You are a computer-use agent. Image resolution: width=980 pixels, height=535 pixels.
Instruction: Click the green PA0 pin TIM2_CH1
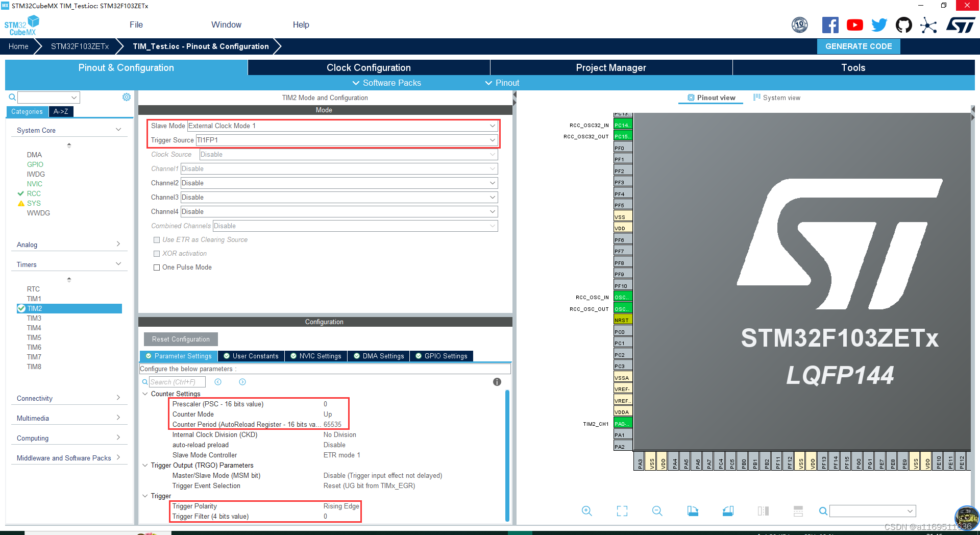[623, 423]
